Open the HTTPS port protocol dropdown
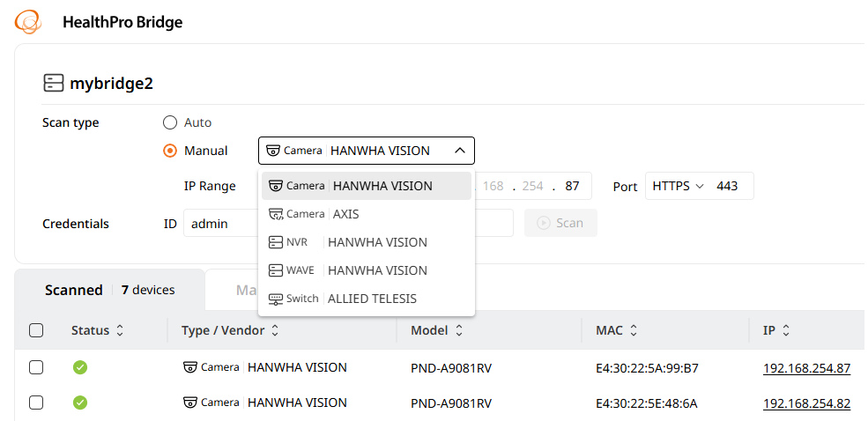 coord(678,187)
